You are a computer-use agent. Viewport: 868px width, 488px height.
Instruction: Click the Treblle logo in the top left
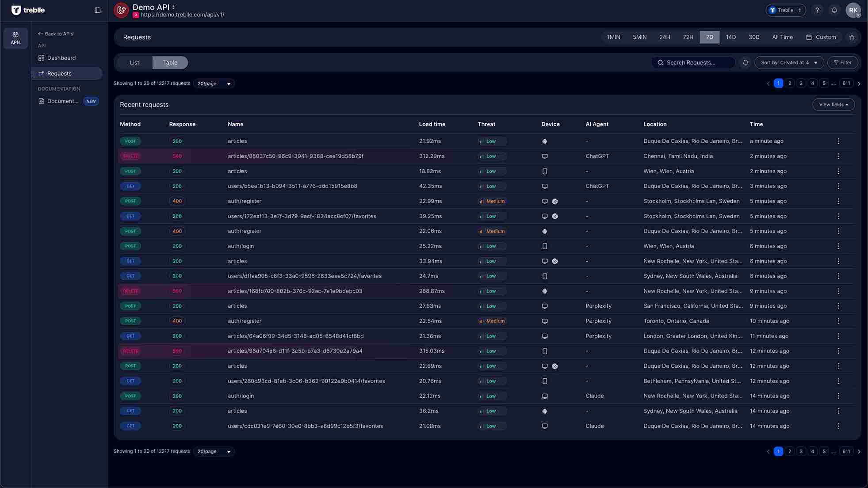pos(28,10)
